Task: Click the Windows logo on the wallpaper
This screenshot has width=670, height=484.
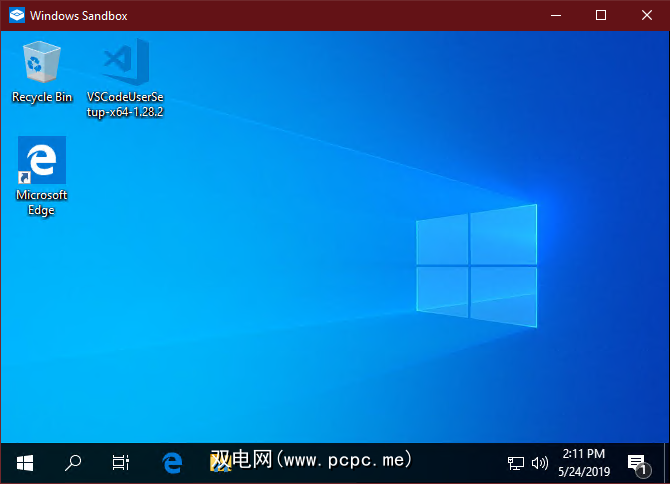Action: (x=477, y=265)
